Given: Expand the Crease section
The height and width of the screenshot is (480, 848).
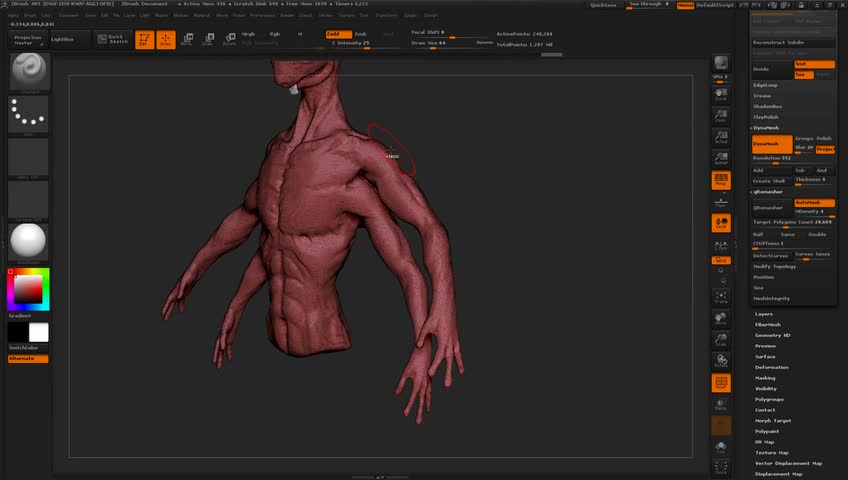Looking at the screenshot, I should pyautogui.click(x=762, y=96).
